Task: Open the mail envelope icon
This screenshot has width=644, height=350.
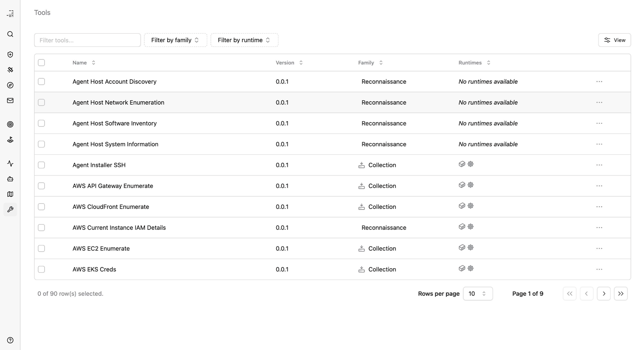Action: (10, 101)
